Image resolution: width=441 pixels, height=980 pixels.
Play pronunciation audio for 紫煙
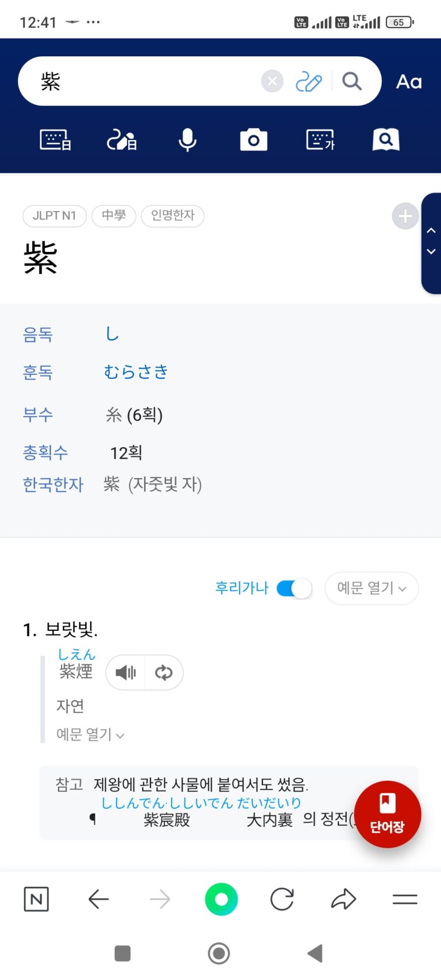(126, 672)
